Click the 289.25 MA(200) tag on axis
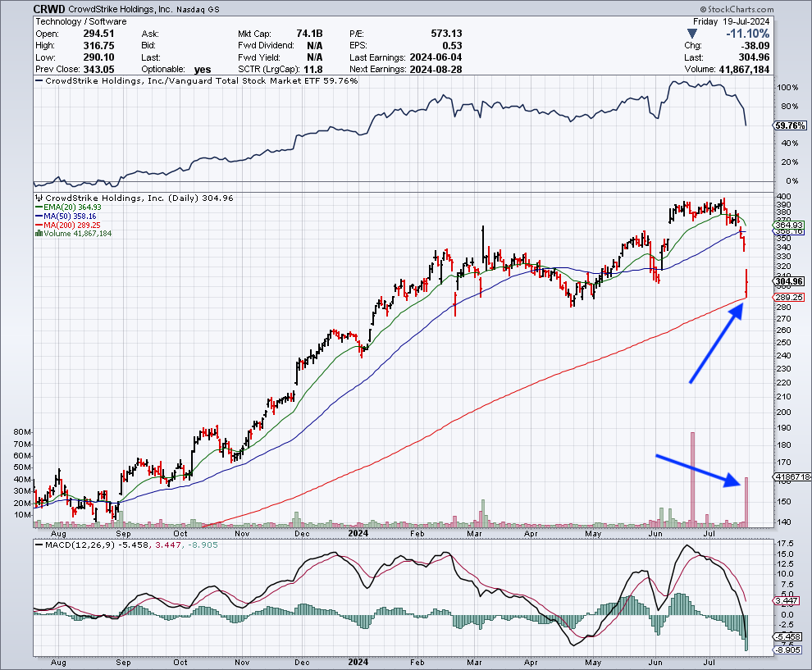This screenshot has width=812, height=670. point(788,297)
